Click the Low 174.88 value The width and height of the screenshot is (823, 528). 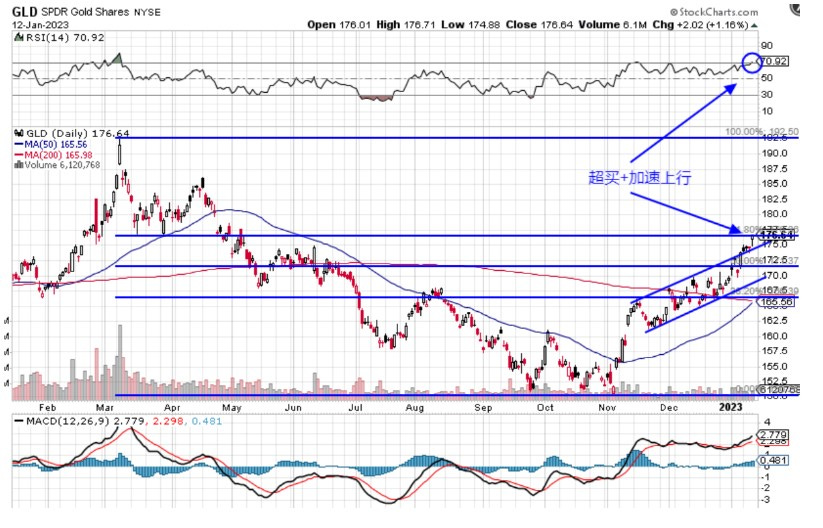(x=471, y=25)
